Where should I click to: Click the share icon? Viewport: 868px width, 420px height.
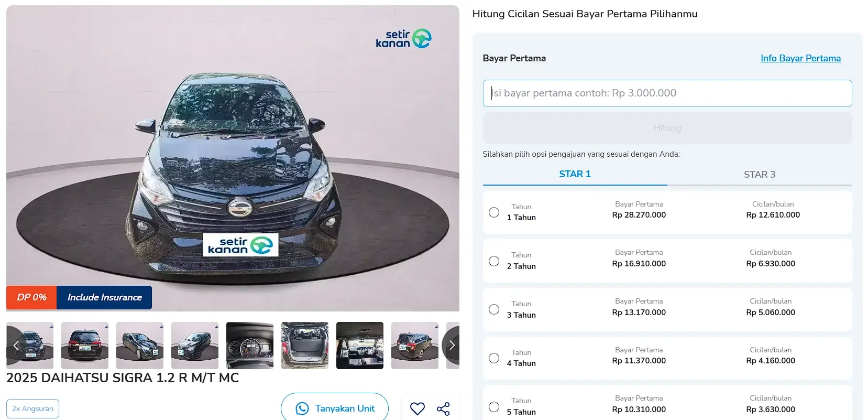(x=443, y=408)
